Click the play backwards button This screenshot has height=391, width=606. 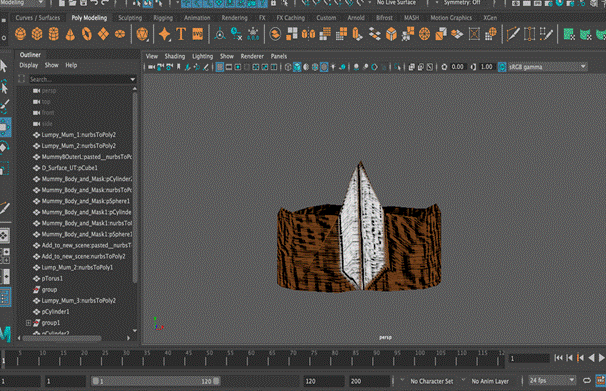coord(591,358)
